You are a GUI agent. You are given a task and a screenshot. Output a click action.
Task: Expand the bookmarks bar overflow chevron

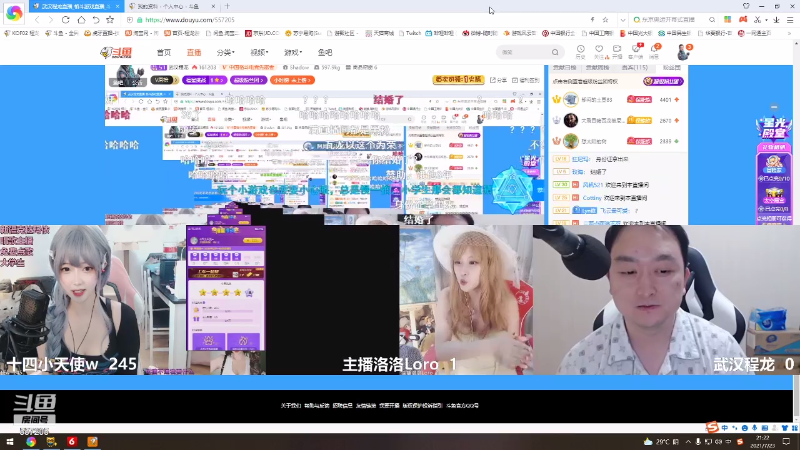coord(789,33)
